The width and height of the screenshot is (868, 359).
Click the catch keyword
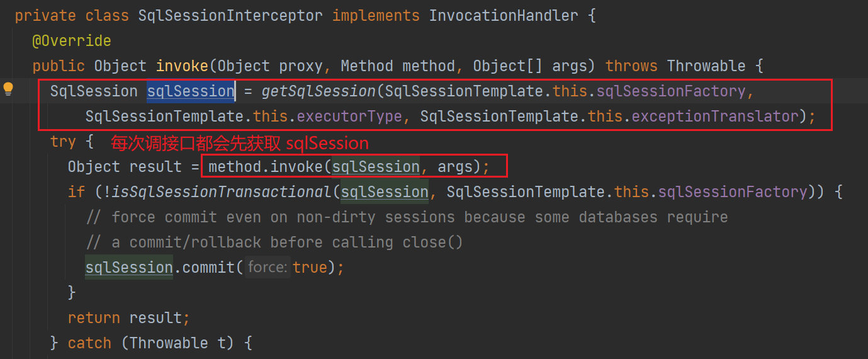click(x=89, y=343)
